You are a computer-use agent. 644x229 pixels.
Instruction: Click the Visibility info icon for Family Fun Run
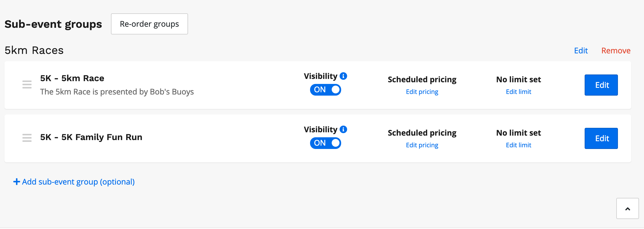point(343,130)
